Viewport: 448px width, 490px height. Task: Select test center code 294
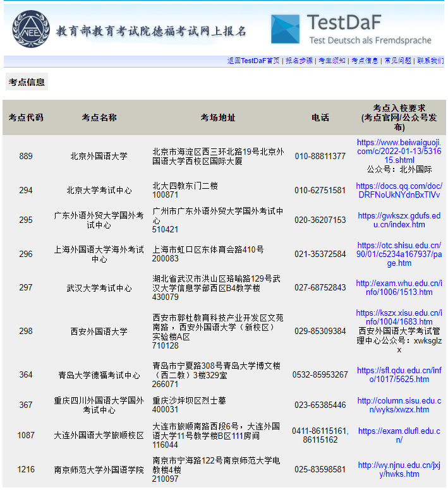coord(26,190)
